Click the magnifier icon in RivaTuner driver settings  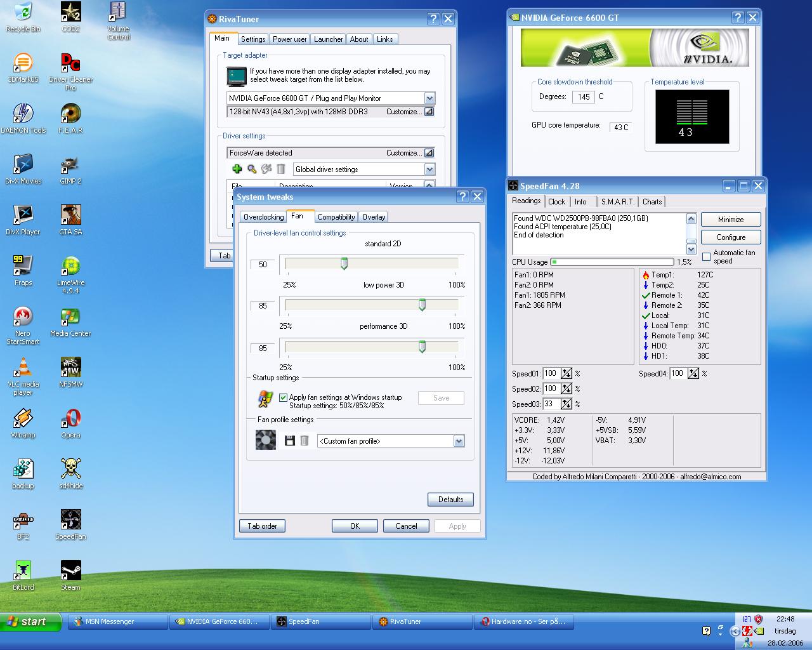(x=252, y=169)
